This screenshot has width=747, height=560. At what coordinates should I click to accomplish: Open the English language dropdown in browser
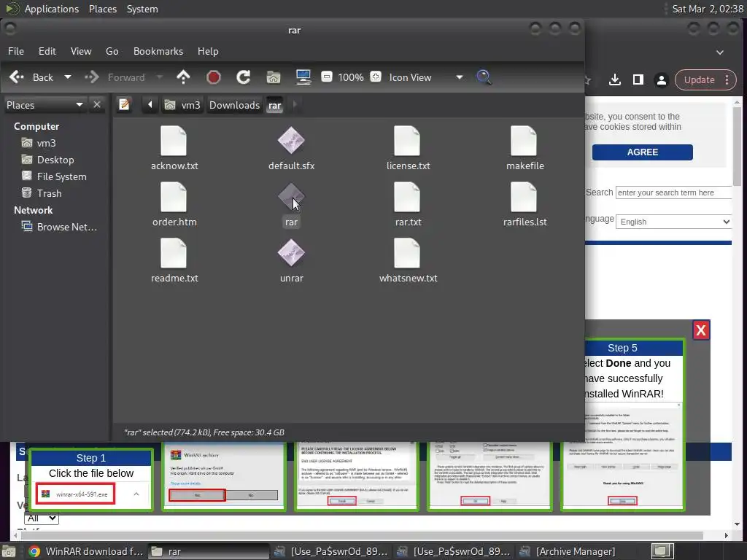[673, 222]
